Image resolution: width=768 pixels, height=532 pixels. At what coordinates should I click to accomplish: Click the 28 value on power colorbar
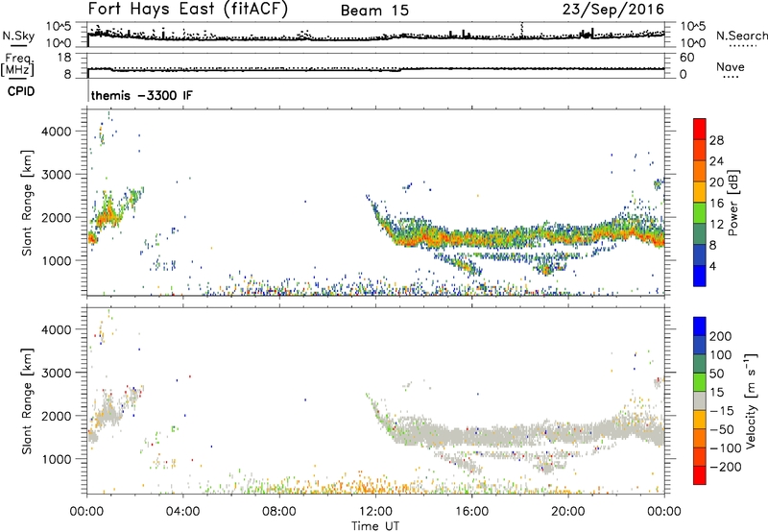pos(716,140)
